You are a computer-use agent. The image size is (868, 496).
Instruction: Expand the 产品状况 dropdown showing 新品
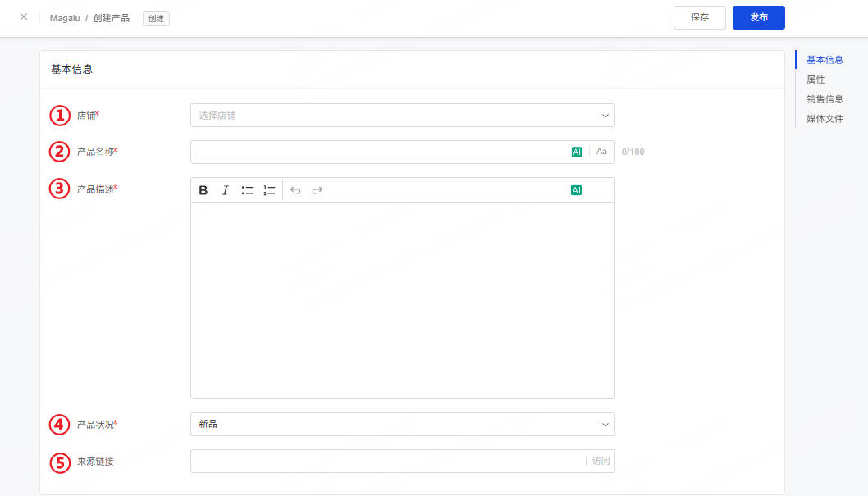[403, 424]
